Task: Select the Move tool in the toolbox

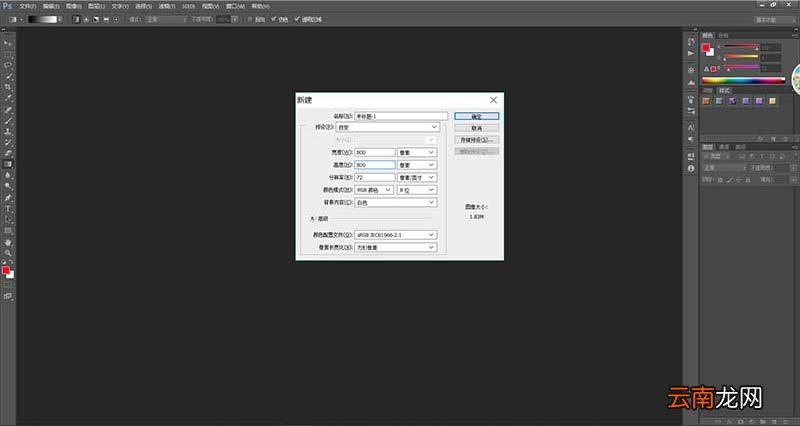Action: (8, 43)
